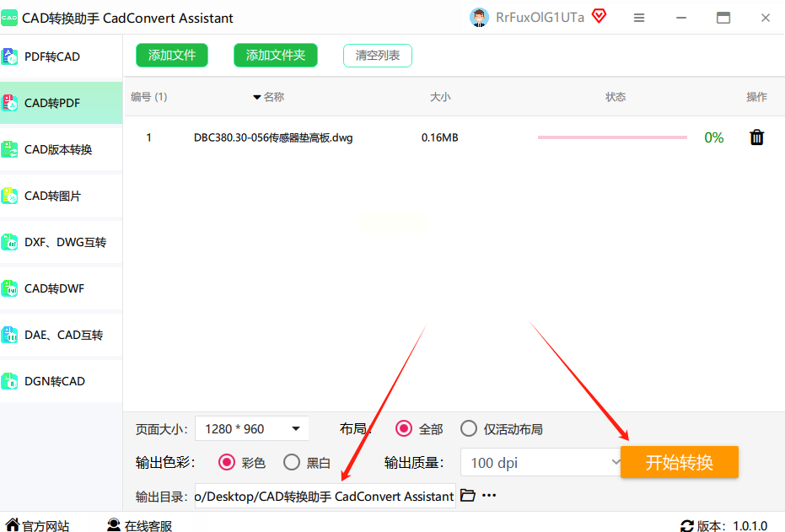
Task: Click the 在线客服 headset person icon
Action: [x=114, y=525]
